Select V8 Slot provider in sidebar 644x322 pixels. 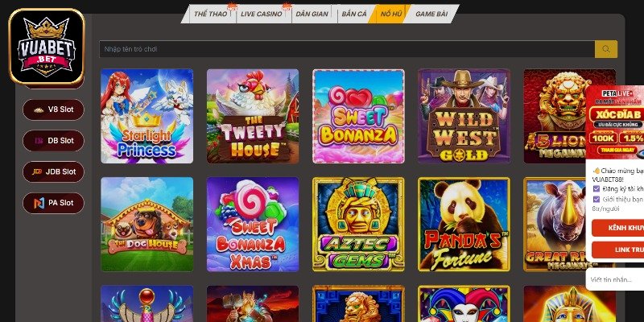click(x=53, y=109)
